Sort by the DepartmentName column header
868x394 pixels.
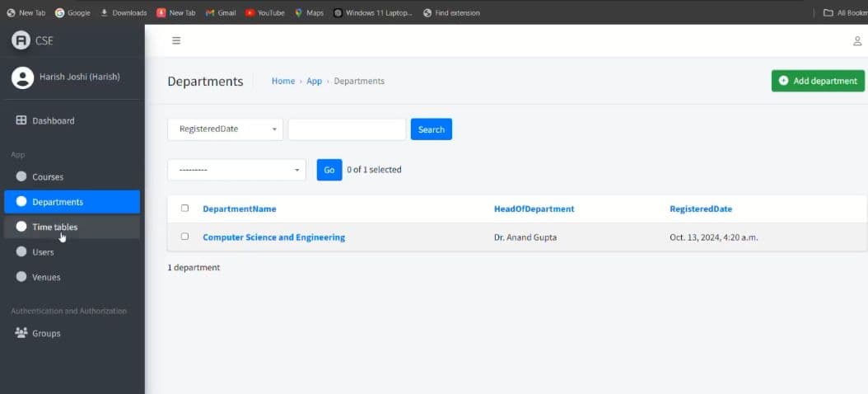pyautogui.click(x=240, y=209)
